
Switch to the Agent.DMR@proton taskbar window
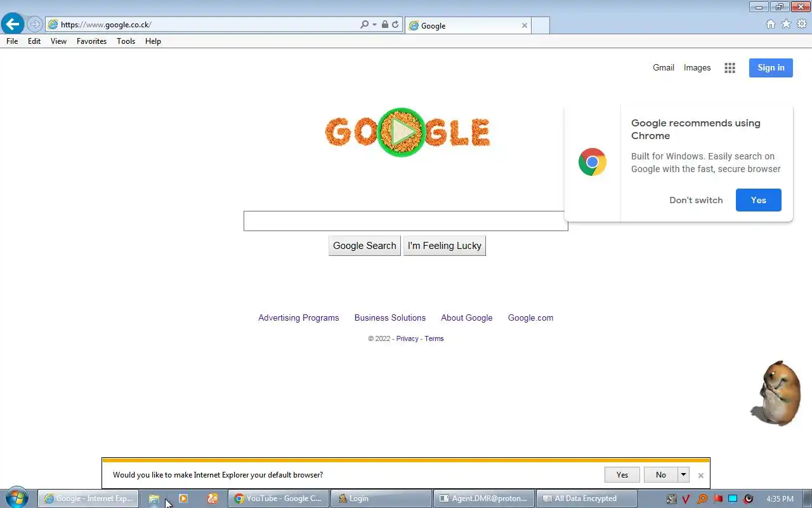click(484, 498)
